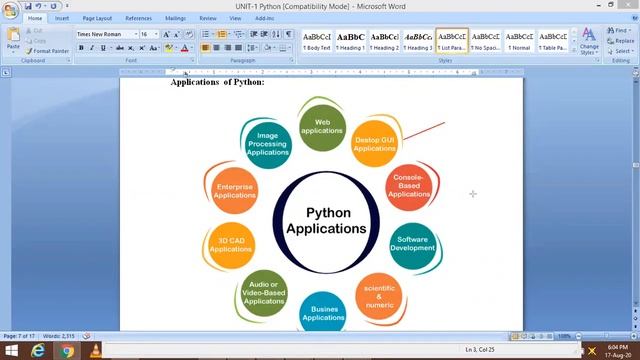Apply the Heading 2 style
Screen dimensions: 640x360
(x=384, y=41)
